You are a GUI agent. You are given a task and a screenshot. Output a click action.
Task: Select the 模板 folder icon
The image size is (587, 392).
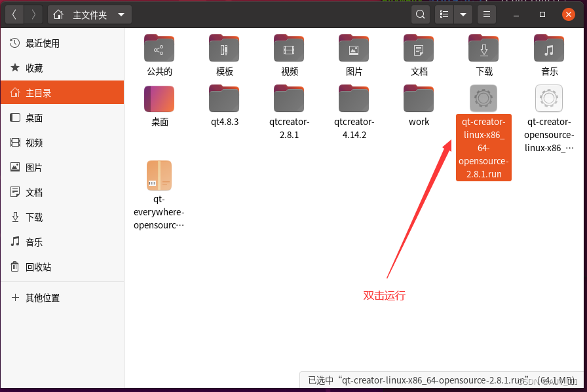(x=224, y=48)
